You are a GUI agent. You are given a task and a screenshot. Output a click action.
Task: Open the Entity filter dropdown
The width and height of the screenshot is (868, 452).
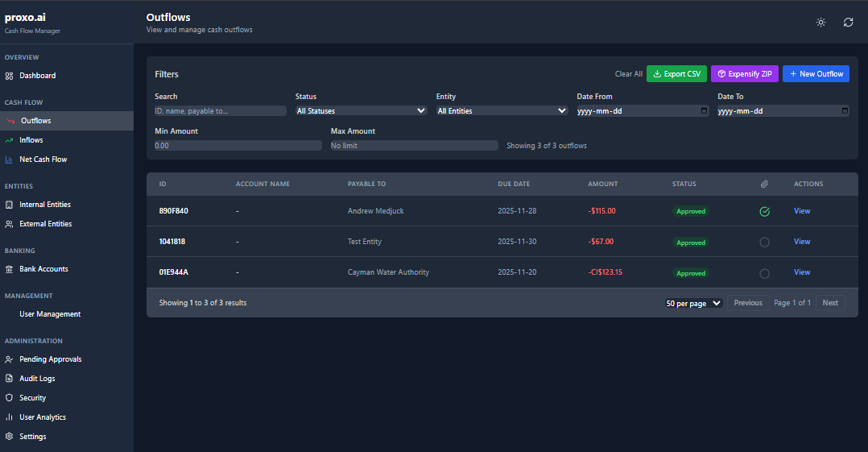502,111
